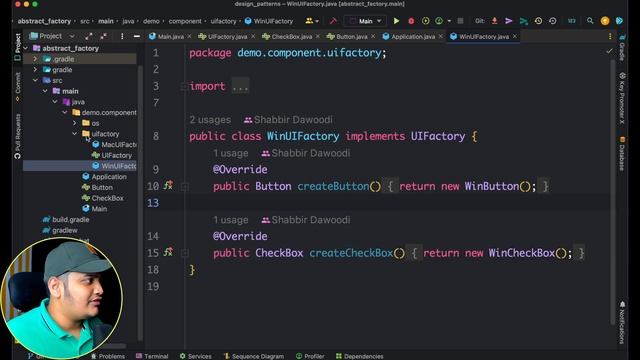
Task: Unfold the collapsed import block on line 3
Action: pyautogui.click(x=184, y=86)
